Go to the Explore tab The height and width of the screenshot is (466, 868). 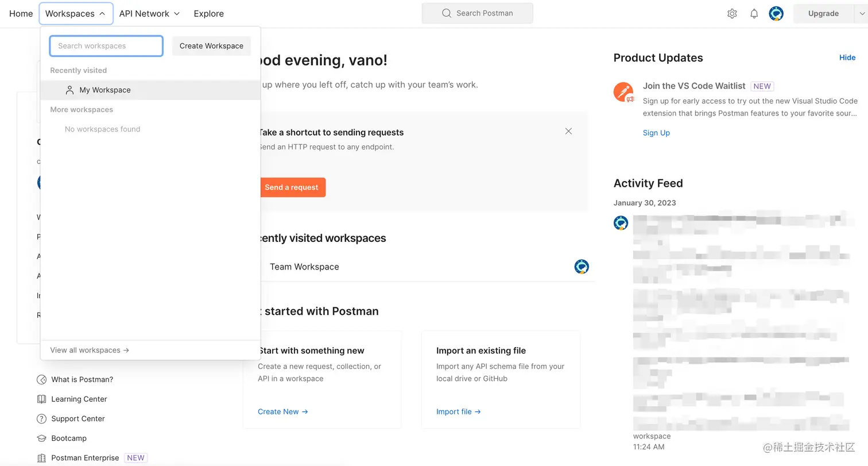(208, 14)
